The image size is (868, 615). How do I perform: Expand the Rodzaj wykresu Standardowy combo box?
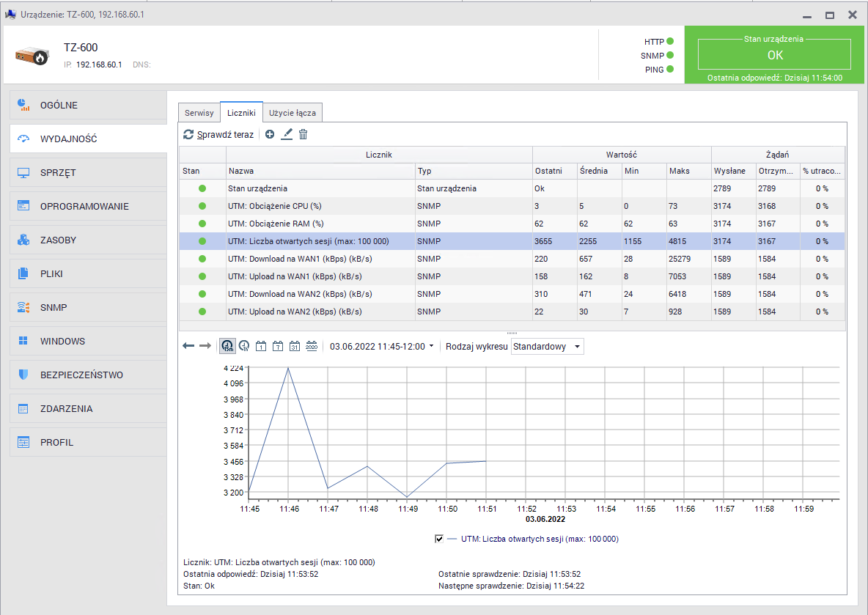click(547, 347)
